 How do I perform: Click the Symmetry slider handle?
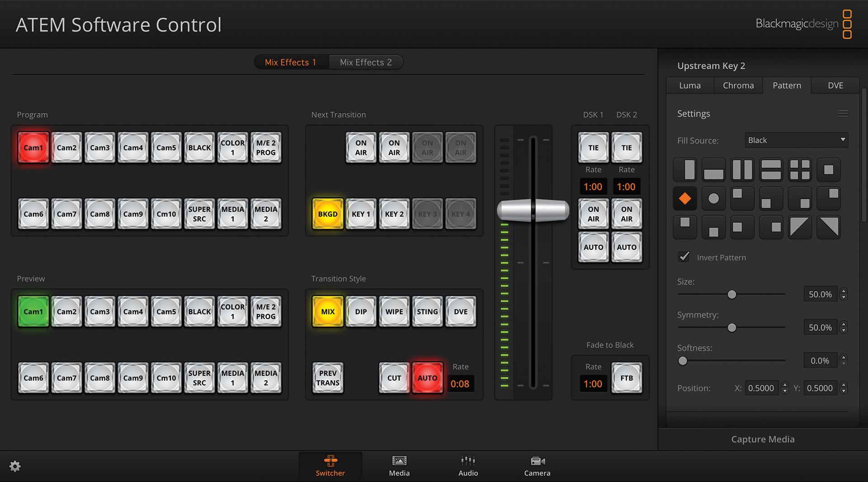point(732,328)
